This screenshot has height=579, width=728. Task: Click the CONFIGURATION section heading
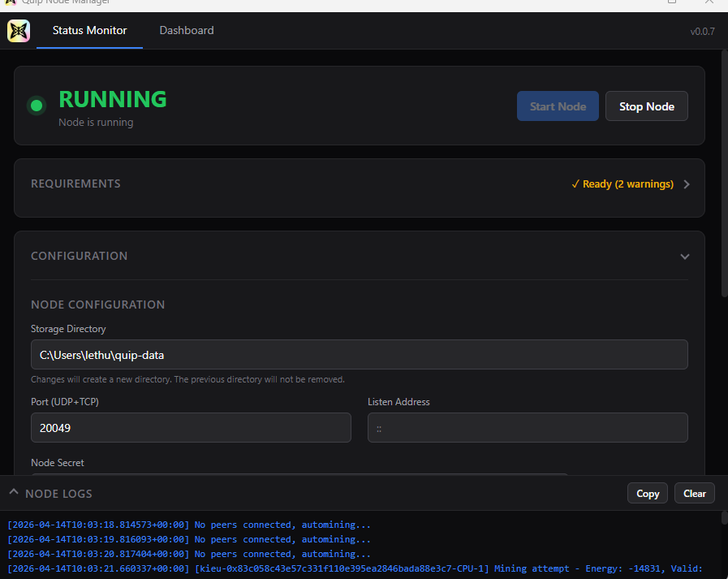pos(79,256)
